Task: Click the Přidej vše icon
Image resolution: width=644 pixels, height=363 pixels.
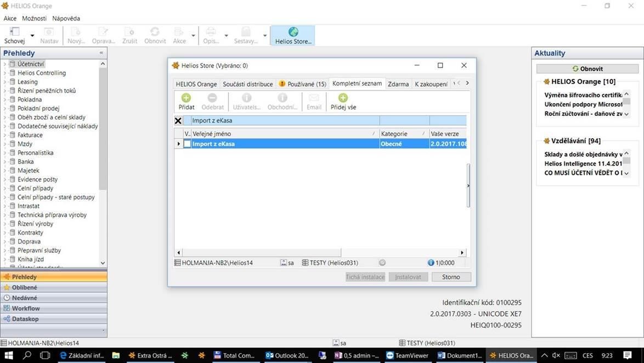Action: click(343, 98)
